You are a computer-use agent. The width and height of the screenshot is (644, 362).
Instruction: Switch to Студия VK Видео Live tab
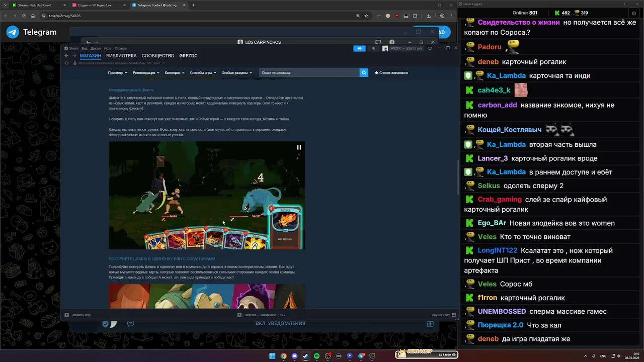point(98,5)
